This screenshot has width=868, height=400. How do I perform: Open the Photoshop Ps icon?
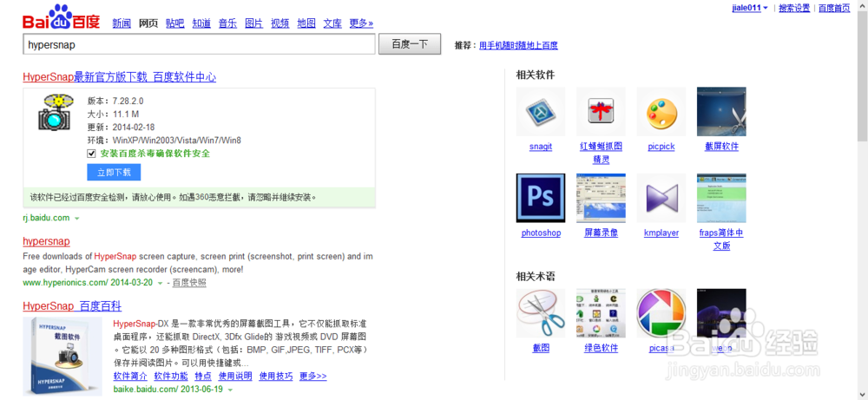tap(540, 198)
